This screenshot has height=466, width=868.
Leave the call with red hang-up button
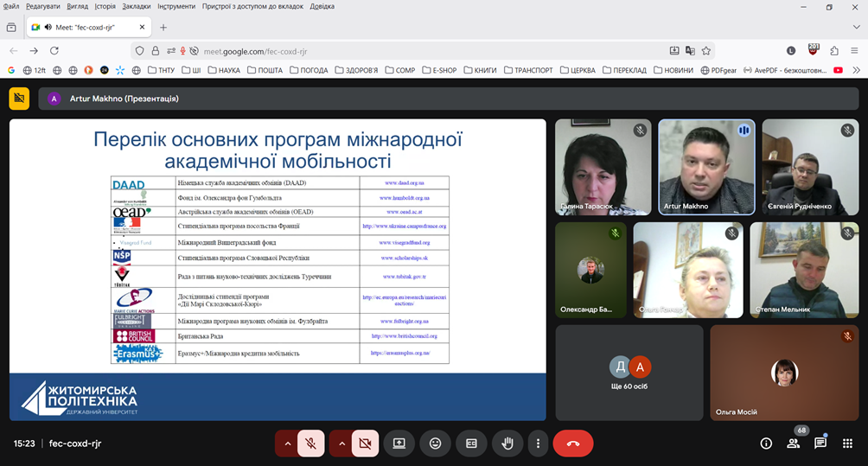click(x=572, y=444)
